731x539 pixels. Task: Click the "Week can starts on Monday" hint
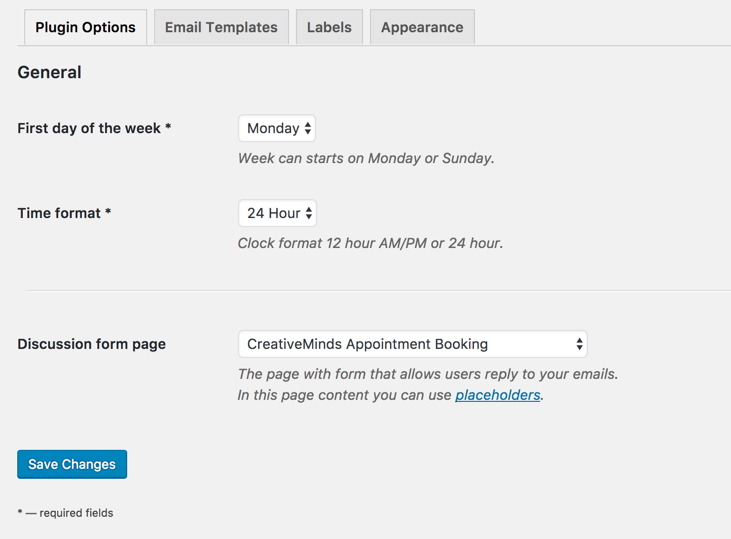pyautogui.click(x=366, y=158)
